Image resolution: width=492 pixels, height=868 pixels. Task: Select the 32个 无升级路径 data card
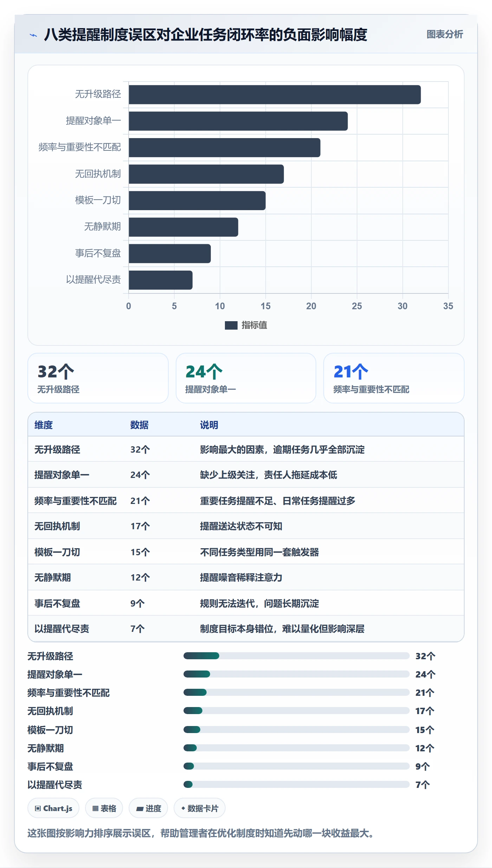click(x=98, y=378)
